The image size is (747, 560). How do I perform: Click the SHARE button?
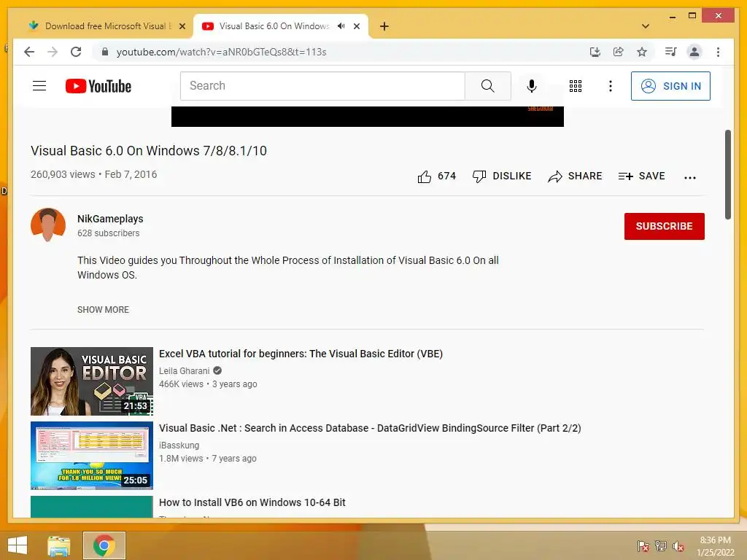575,176
